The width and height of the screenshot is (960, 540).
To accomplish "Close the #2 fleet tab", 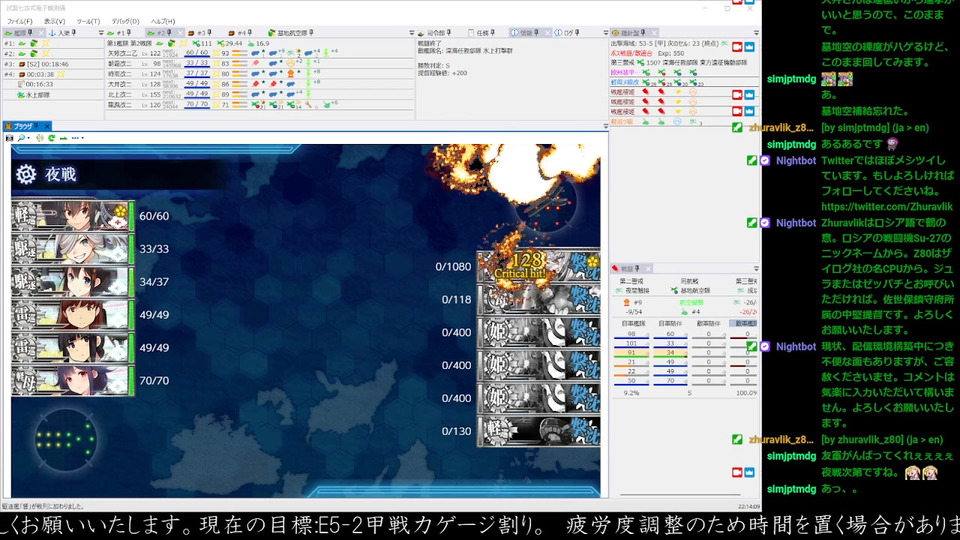I will (x=179, y=32).
